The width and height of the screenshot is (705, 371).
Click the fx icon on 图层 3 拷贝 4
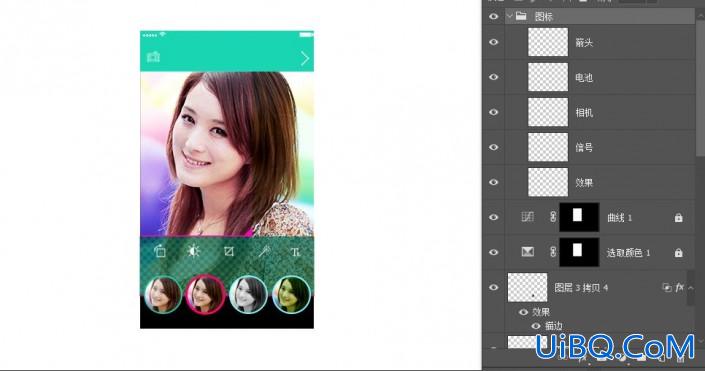tap(679, 287)
